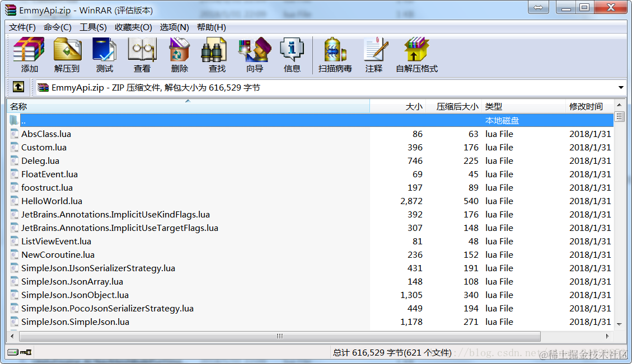This screenshot has width=632, height=364.
Task: Click the 添加 (Add) toolbar icon
Action: [x=28, y=54]
